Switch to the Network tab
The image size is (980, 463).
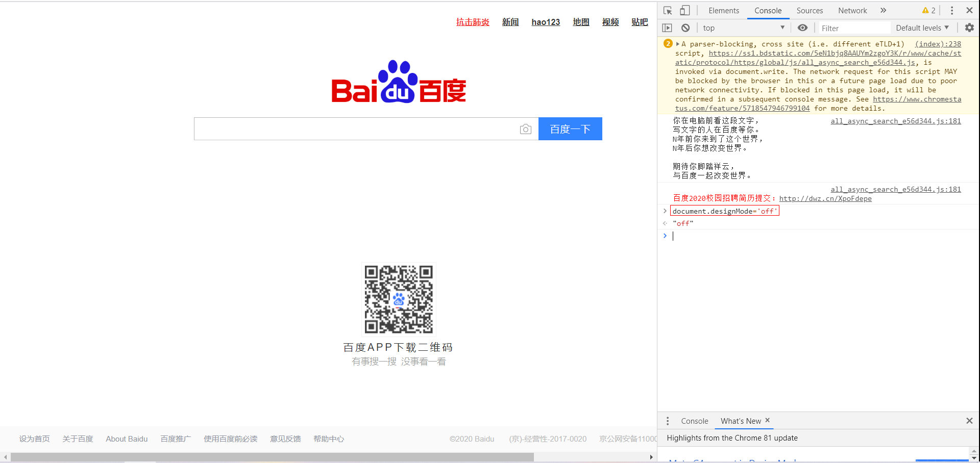[x=852, y=10]
